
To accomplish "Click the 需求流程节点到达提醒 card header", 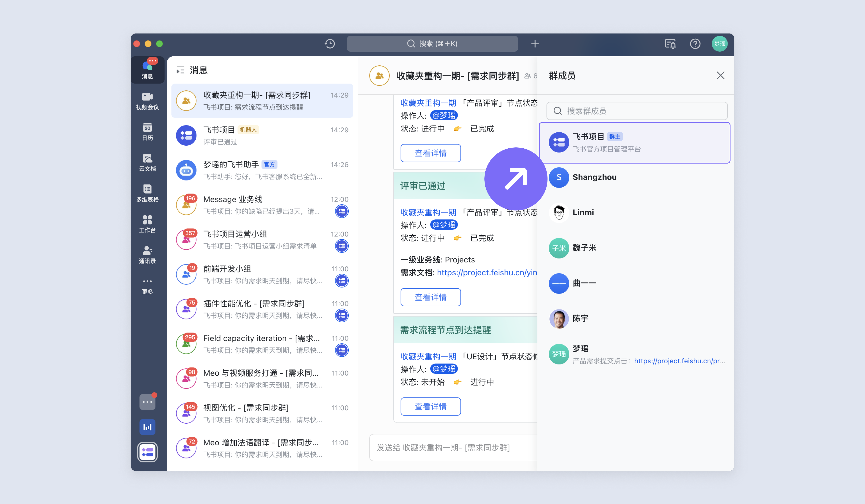I will tap(465, 330).
